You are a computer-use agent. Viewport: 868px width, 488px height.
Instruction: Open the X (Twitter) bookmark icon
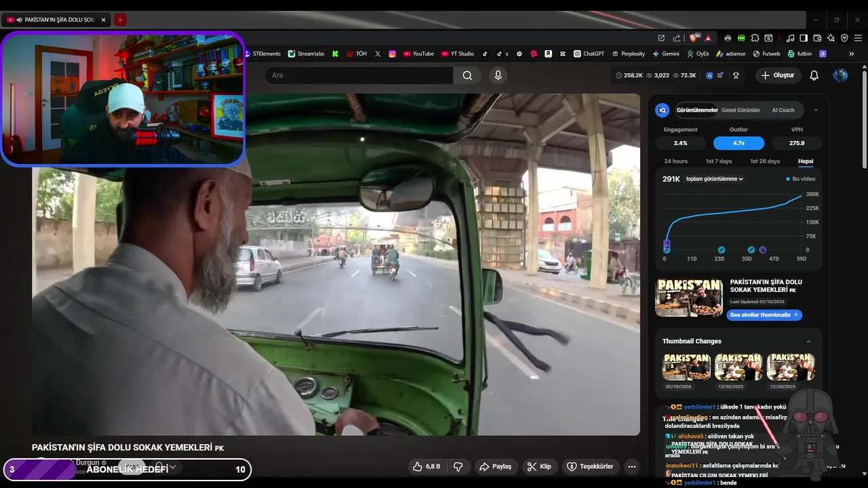point(378,54)
